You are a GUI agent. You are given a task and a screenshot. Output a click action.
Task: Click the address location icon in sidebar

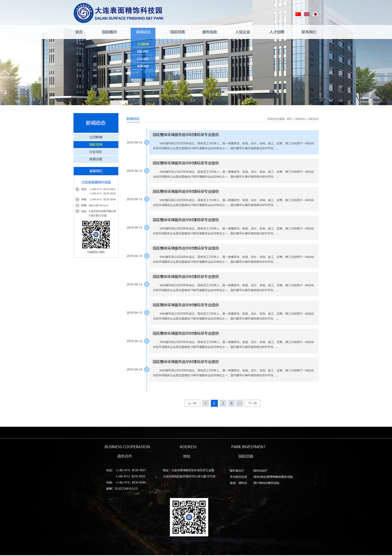pos(77,211)
